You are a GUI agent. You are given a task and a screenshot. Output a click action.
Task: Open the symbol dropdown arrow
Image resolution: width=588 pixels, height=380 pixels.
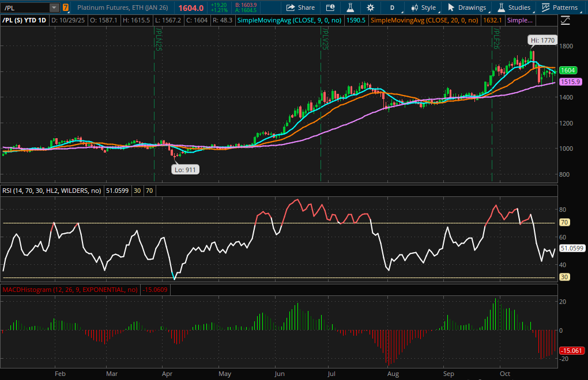click(x=54, y=7)
